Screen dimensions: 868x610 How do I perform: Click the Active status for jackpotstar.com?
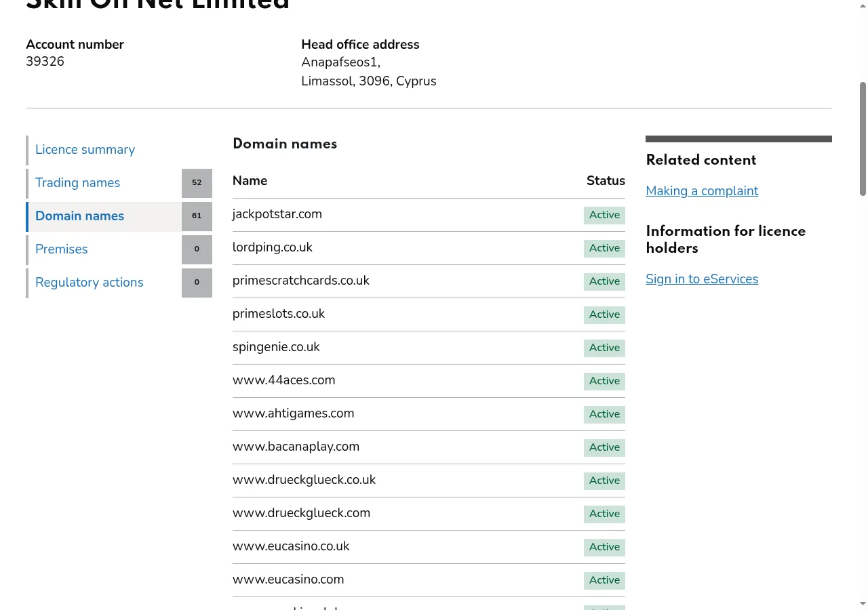coord(604,215)
